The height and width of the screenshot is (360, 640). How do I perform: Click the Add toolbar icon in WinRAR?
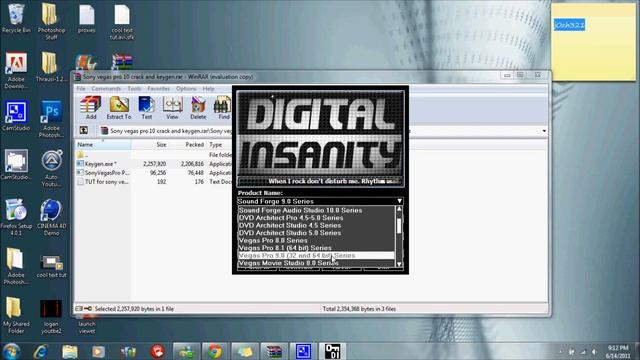(x=91, y=108)
